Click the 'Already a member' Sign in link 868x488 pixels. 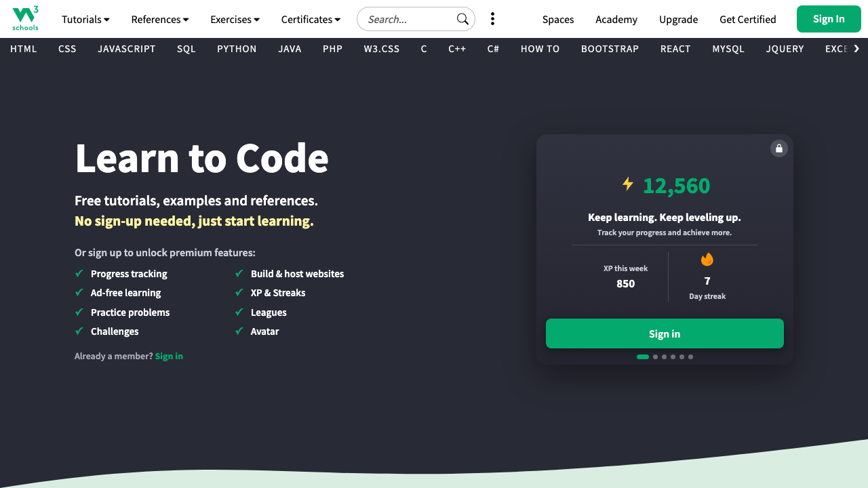pos(169,356)
